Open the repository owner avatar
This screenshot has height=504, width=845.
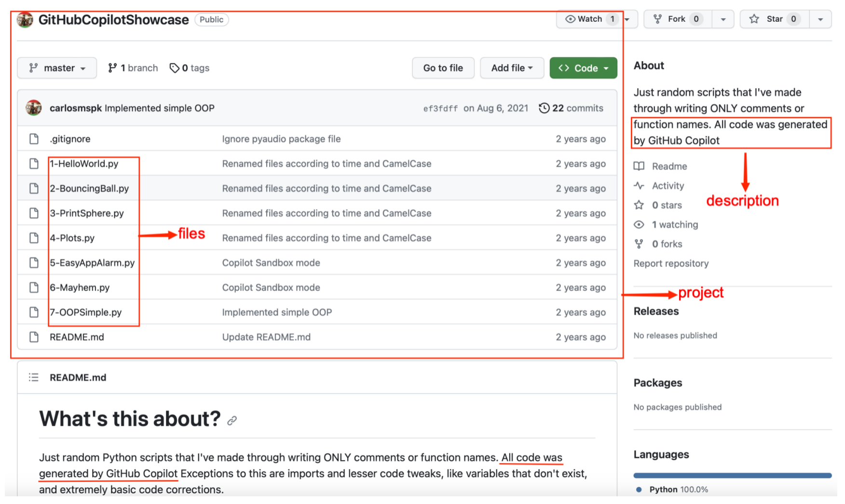[x=25, y=20]
